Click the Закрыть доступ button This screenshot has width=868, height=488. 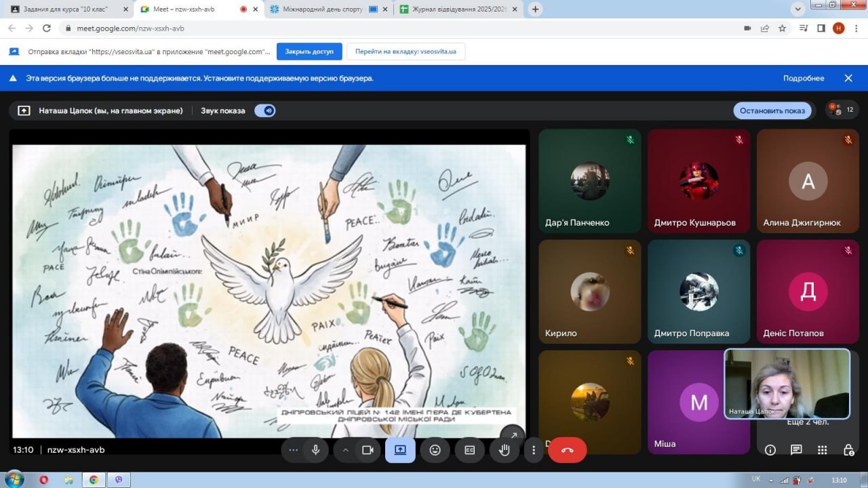(309, 52)
